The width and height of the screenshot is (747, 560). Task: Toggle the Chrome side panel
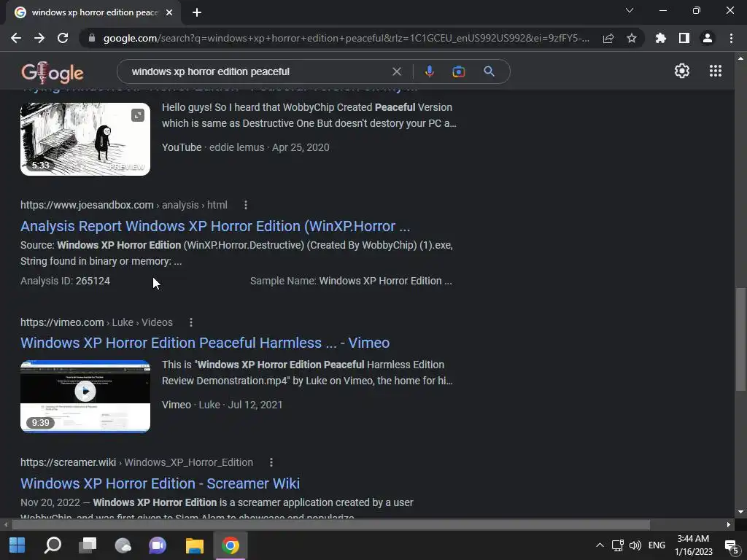tap(684, 38)
